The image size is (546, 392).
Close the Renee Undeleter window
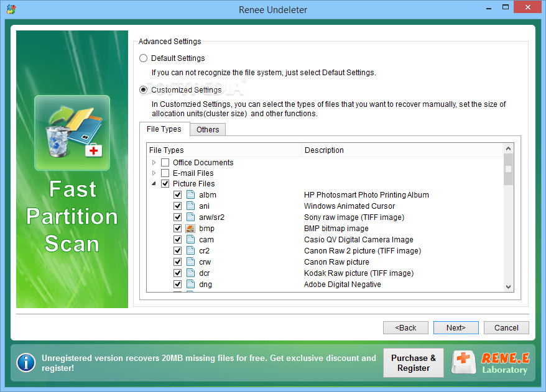click(x=528, y=7)
